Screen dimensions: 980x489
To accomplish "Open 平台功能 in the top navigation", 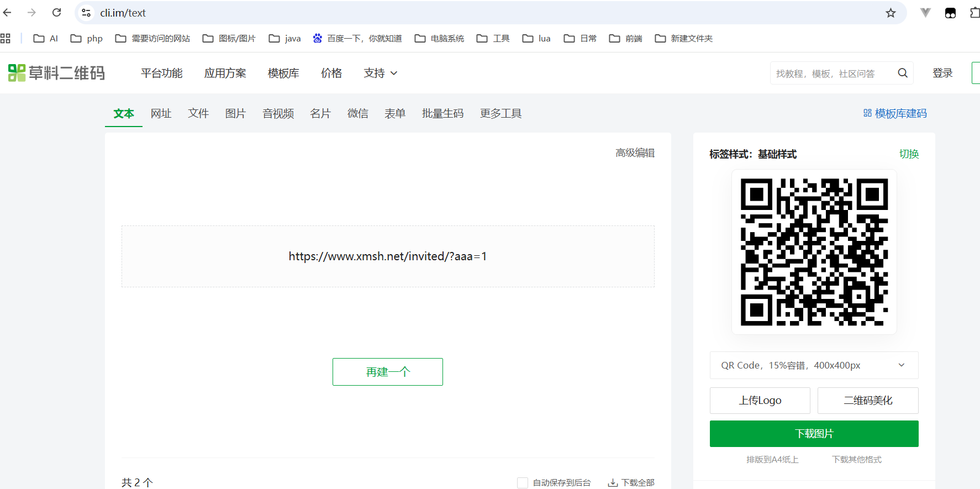I will [162, 73].
